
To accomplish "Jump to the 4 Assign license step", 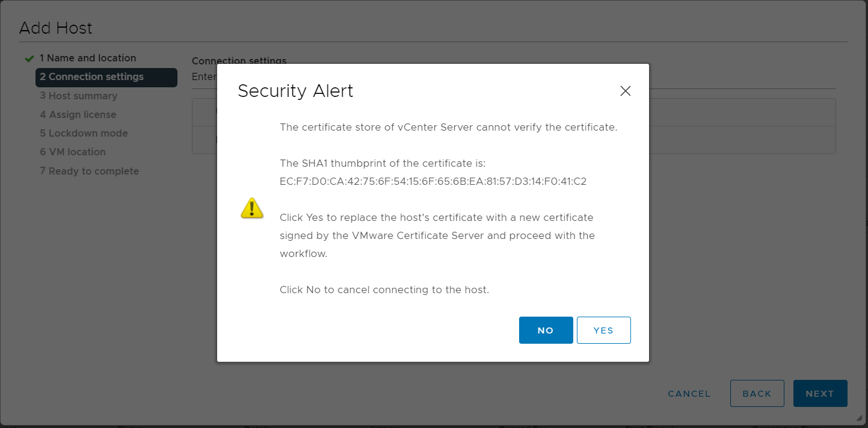I will click(78, 114).
